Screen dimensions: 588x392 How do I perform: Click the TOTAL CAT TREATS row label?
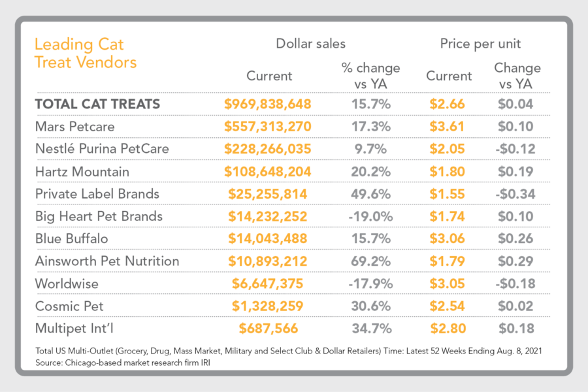[x=97, y=104]
